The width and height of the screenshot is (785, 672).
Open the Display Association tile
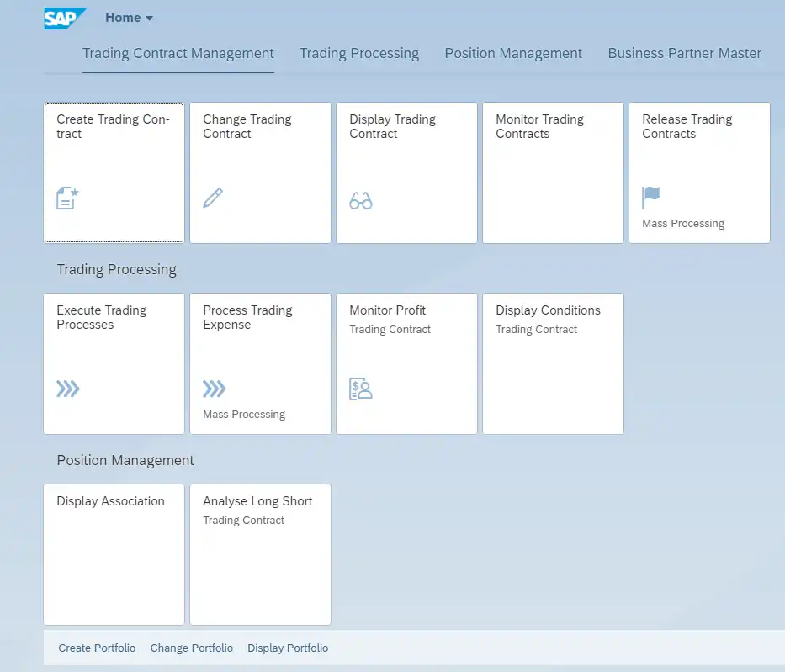pyautogui.click(x=114, y=554)
